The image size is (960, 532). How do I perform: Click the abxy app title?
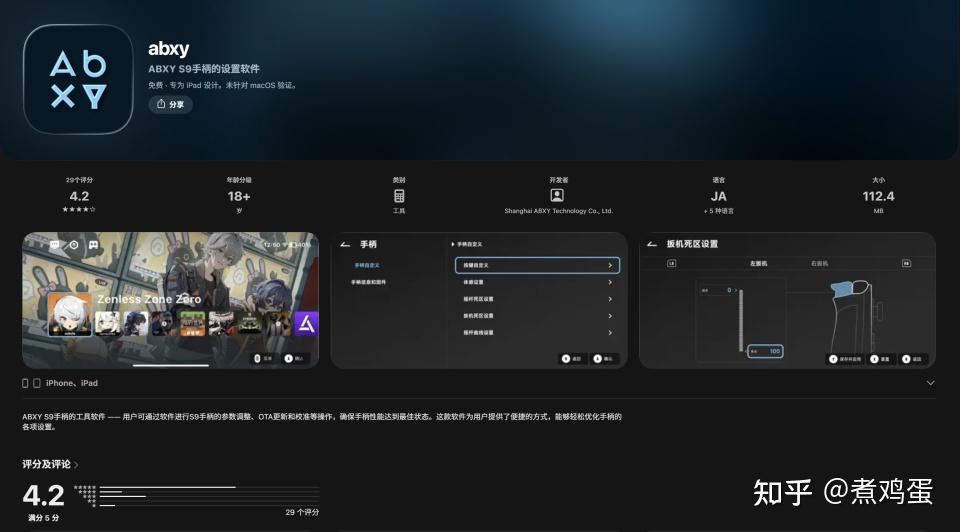pos(168,48)
